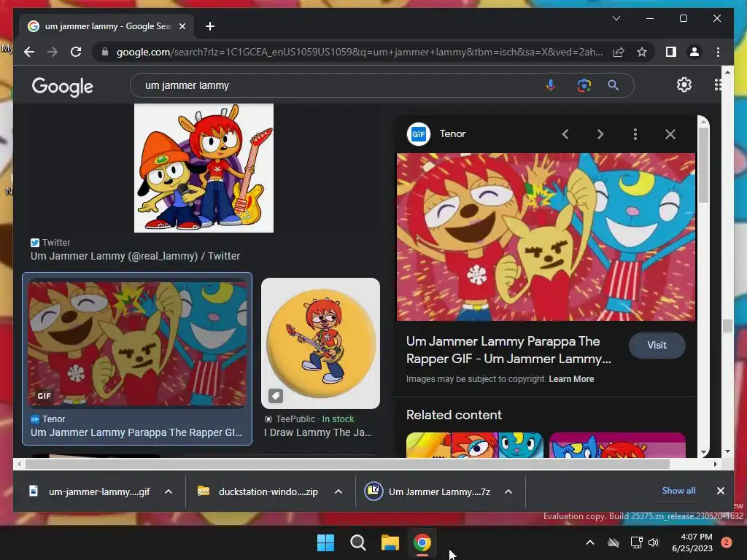Click the volume speaker tray icon
The height and width of the screenshot is (560, 747).
pyautogui.click(x=654, y=542)
